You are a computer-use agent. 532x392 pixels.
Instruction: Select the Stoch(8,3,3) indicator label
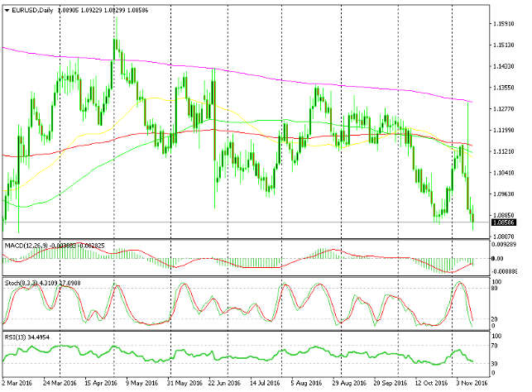click(22, 283)
